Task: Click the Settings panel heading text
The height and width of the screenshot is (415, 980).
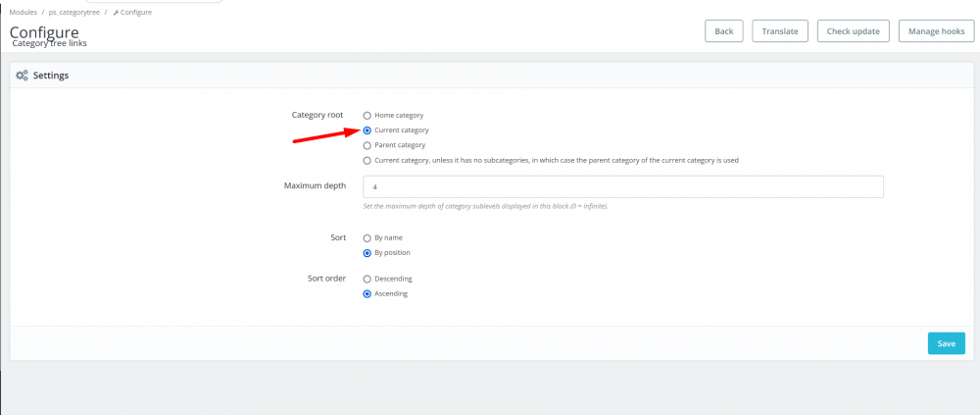Action: 51,76
